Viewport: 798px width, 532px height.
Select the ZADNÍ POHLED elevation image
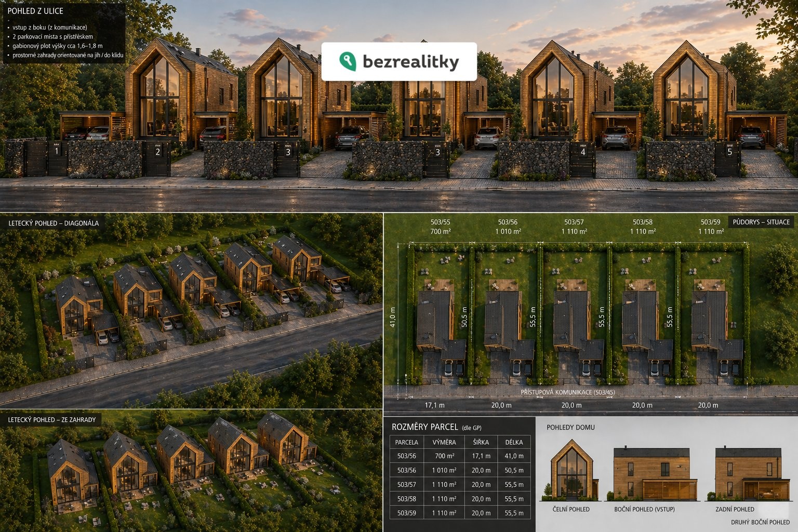click(x=748, y=473)
